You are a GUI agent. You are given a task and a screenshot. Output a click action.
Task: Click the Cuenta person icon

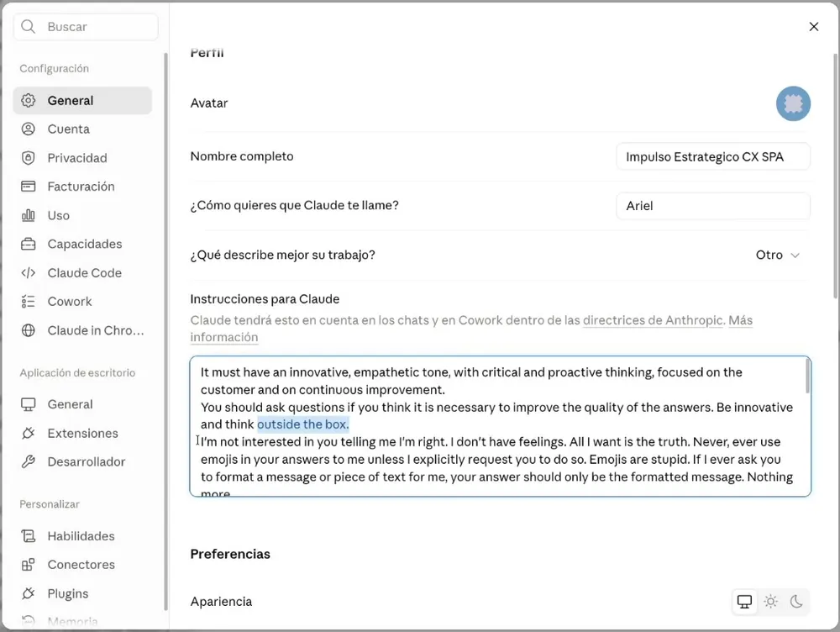(x=29, y=129)
